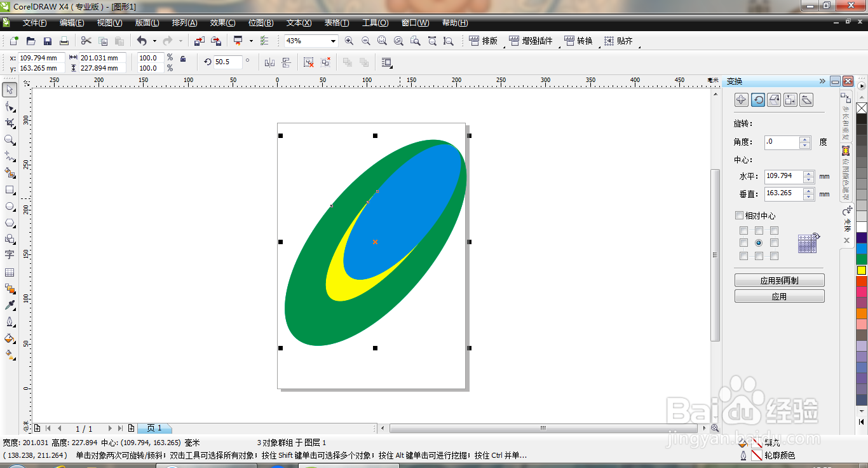
Task: Check the bottom-center anchor point box
Action: 759,256
